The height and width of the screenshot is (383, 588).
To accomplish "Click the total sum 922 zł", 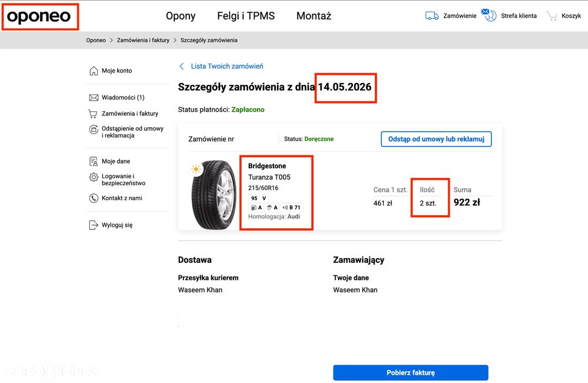I will click(467, 202).
